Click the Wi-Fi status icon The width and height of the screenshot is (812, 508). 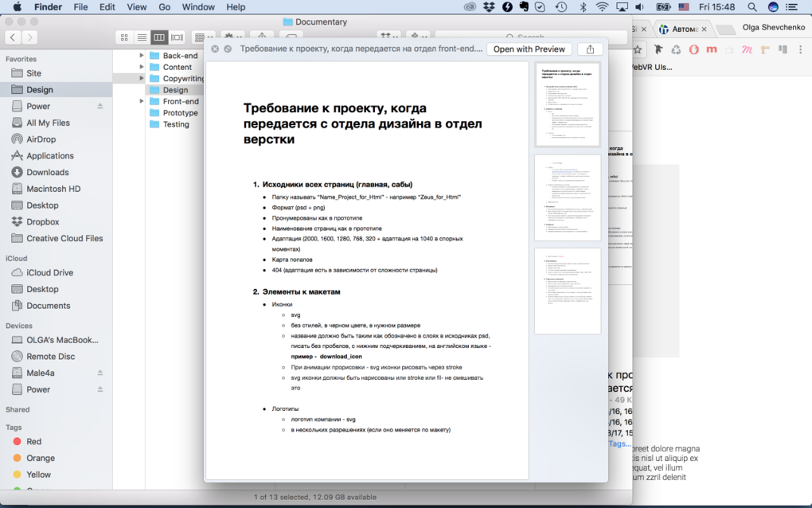(602, 7)
